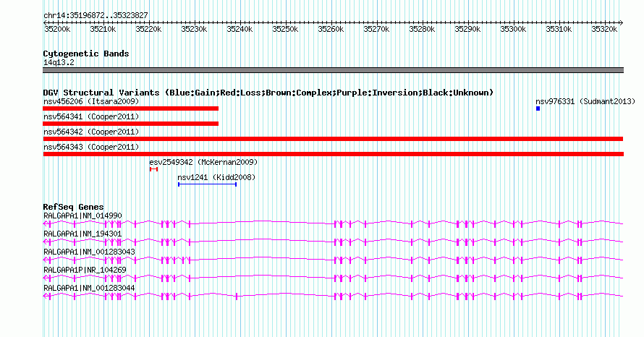The image size is (644, 337).
Task: Click the 35320k ruler tick label
Action: [x=604, y=29]
